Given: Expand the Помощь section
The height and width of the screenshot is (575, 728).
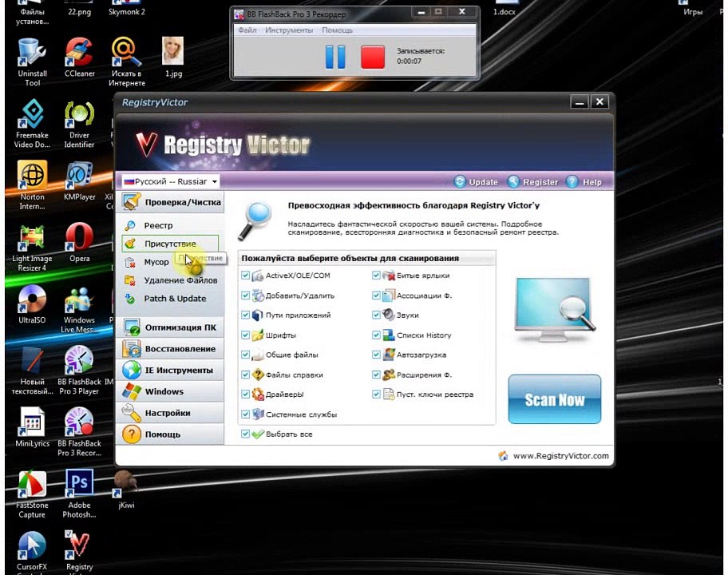Looking at the screenshot, I should coord(170,434).
